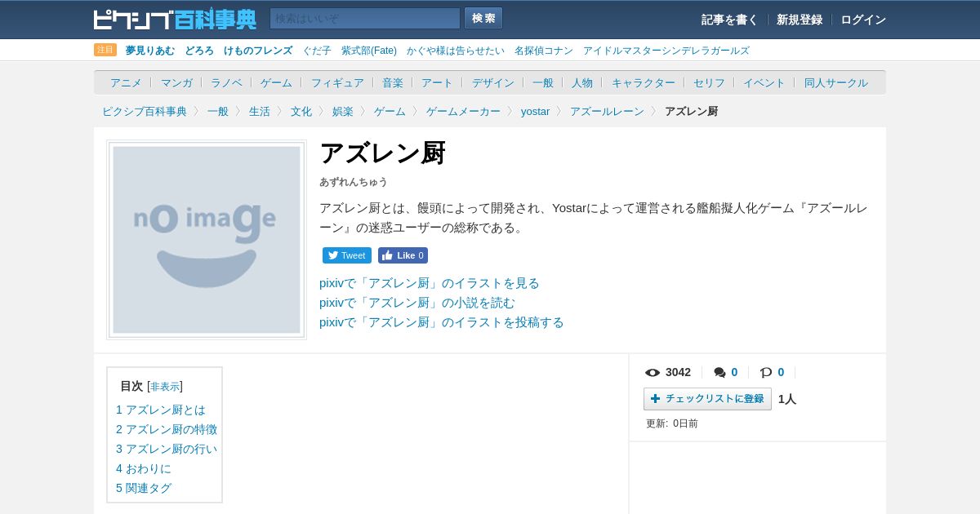
Task: Select the キャラクター category tab
Action: [644, 82]
